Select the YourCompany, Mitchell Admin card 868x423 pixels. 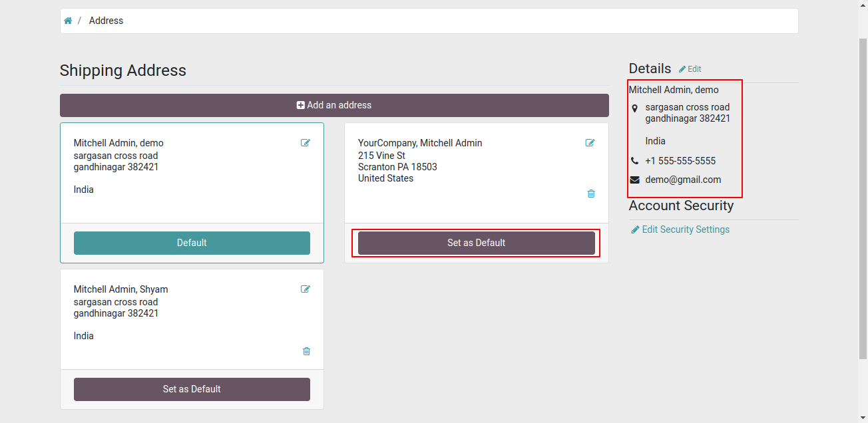(477, 173)
